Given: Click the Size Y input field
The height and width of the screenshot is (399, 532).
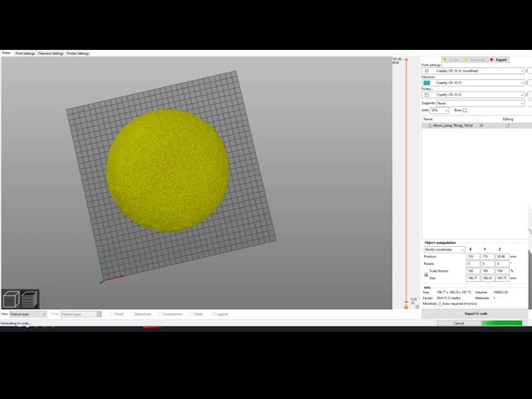Looking at the screenshot, I should tap(488, 278).
